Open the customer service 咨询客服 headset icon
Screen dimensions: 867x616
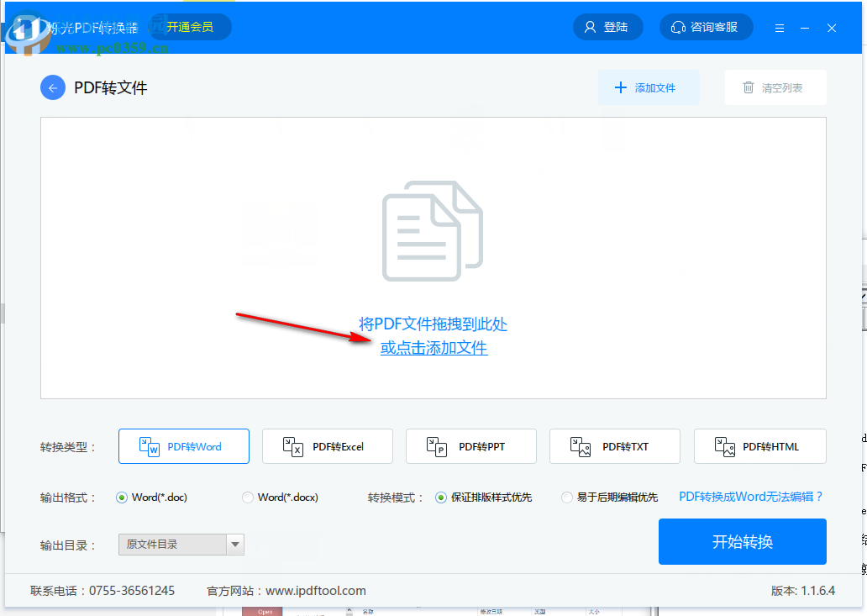(x=678, y=27)
